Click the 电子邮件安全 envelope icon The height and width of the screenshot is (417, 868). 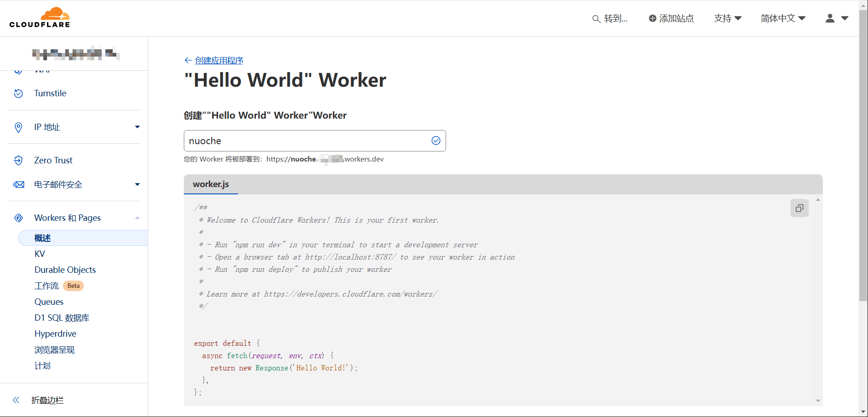click(x=18, y=185)
